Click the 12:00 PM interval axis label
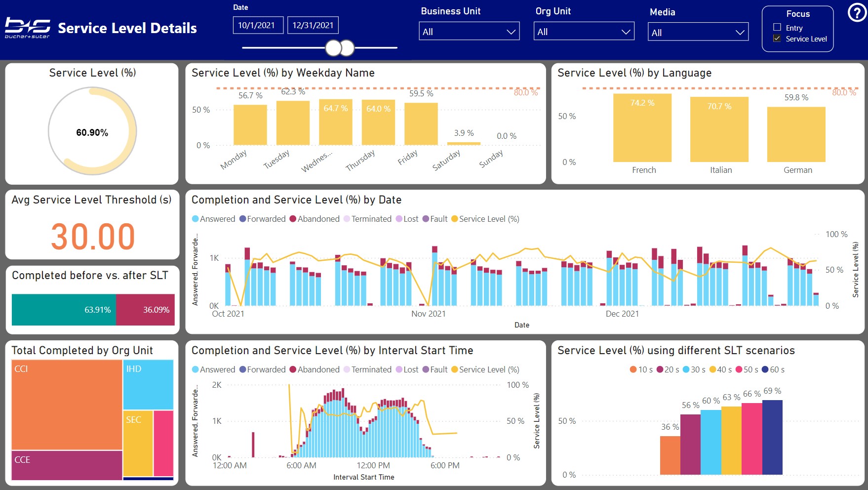Viewport: 868px width, 490px height. pyautogui.click(x=373, y=465)
